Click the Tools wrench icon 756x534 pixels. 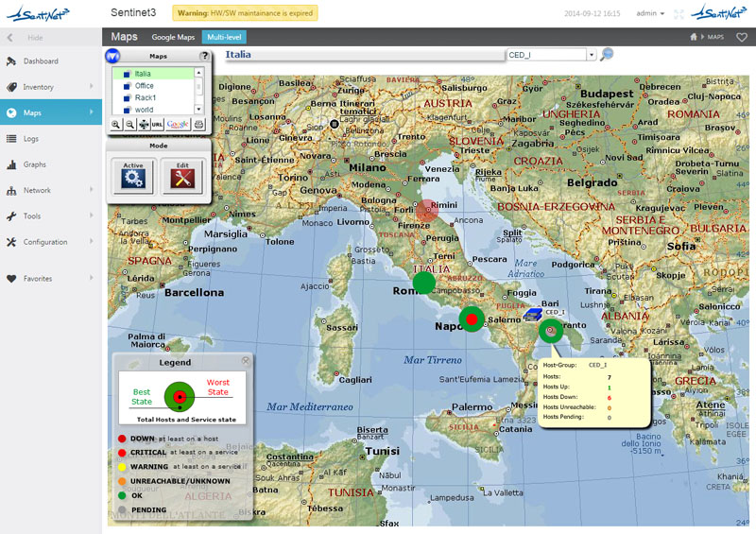click(x=11, y=216)
